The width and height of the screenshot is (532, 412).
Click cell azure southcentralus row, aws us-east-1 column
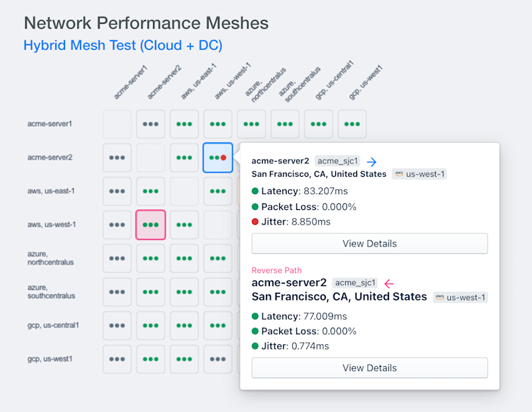coord(184,292)
